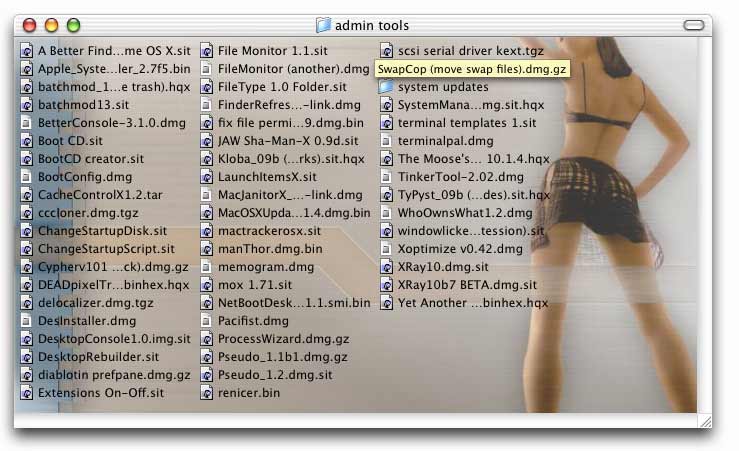Select the file named manThor.dmg.bin
This screenshot has height=451, width=739.
click(270, 249)
